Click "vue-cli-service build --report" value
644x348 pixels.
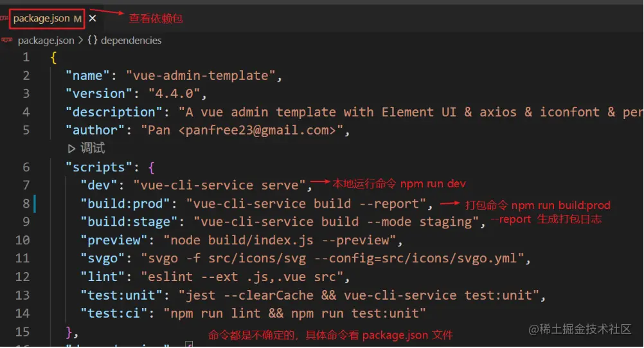306,204
